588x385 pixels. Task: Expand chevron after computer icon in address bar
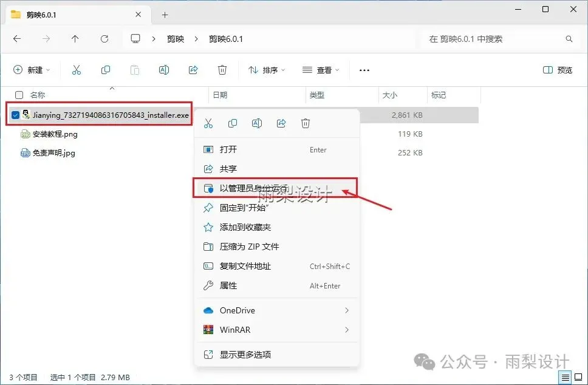(153, 39)
